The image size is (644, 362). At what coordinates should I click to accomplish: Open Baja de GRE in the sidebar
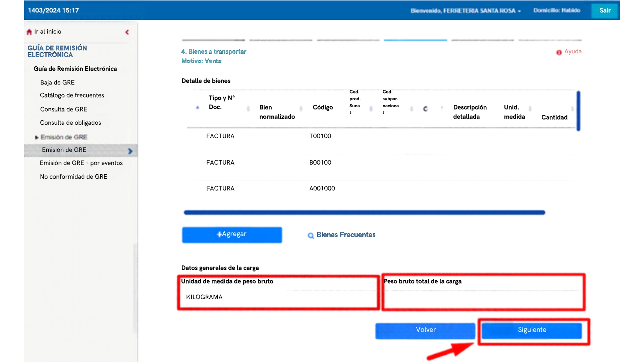57,82
